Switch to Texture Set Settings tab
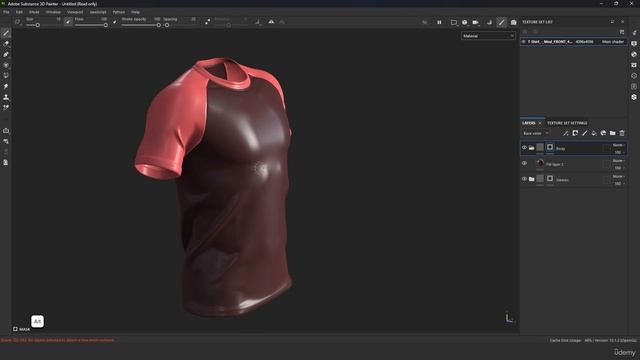 (x=567, y=123)
